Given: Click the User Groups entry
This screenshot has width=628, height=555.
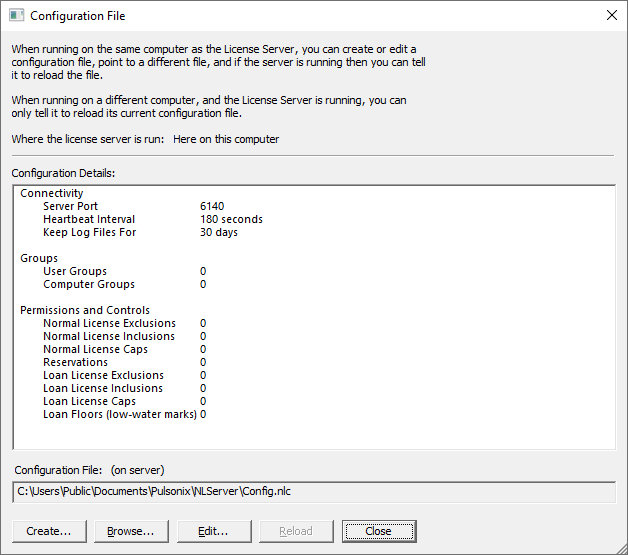Looking at the screenshot, I should (75, 271).
